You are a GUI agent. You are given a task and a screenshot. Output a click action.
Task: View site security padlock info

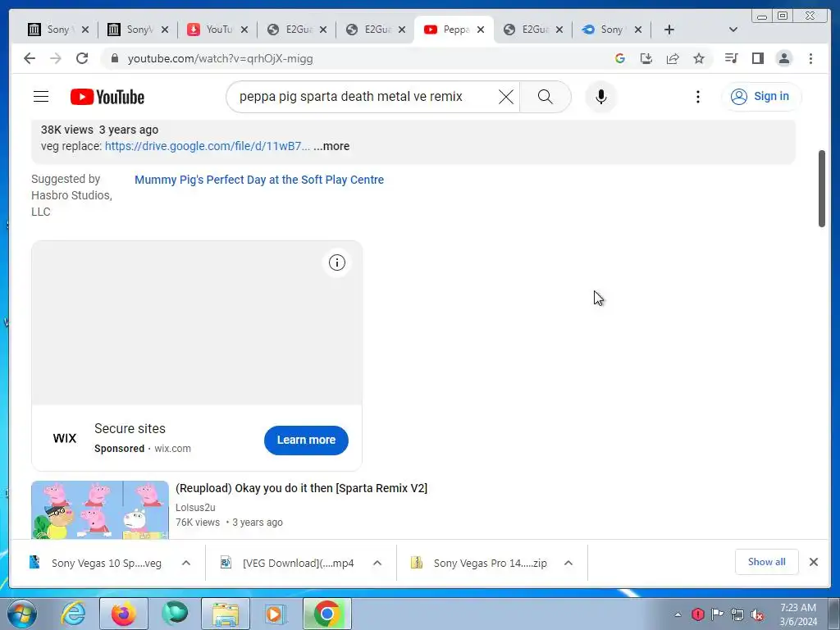point(115,58)
